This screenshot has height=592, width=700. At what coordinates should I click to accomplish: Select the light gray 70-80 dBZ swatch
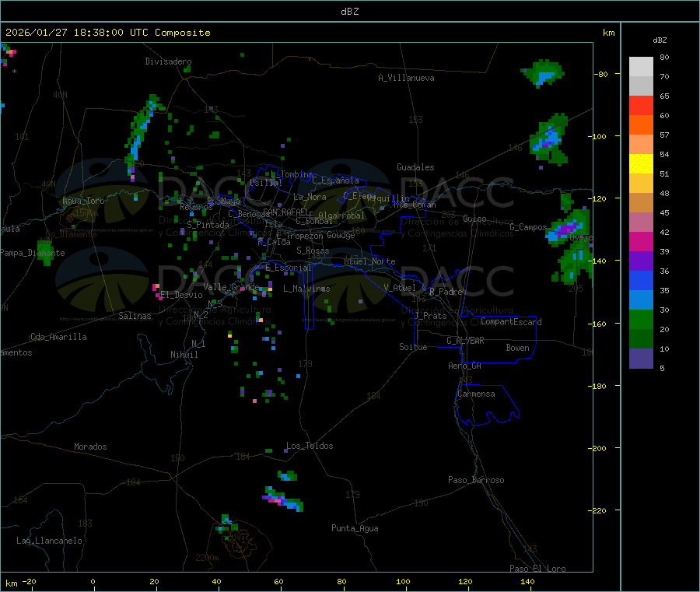641,67
